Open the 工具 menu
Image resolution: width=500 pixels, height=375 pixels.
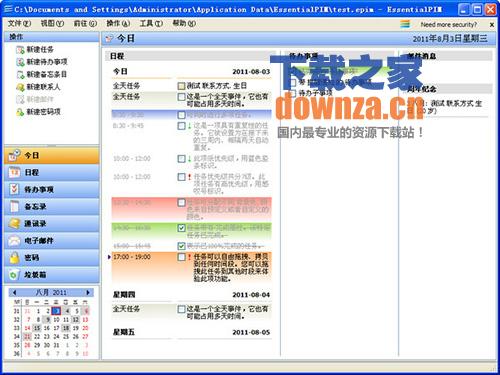click(x=151, y=23)
